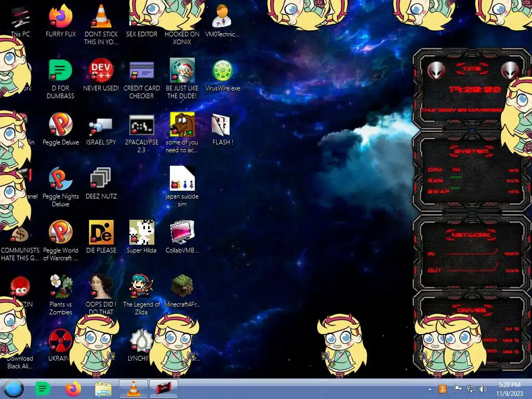This screenshot has height=399, width=532.
Task: Click the RAM usage bar in SYSTEM panel
Action: click(x=456, y=177)
